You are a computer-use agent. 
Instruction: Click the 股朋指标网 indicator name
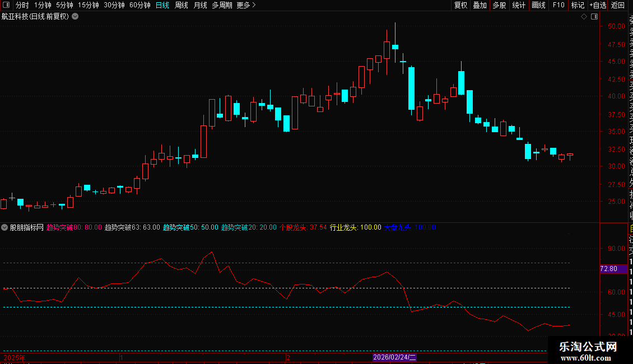pos(27,227)
